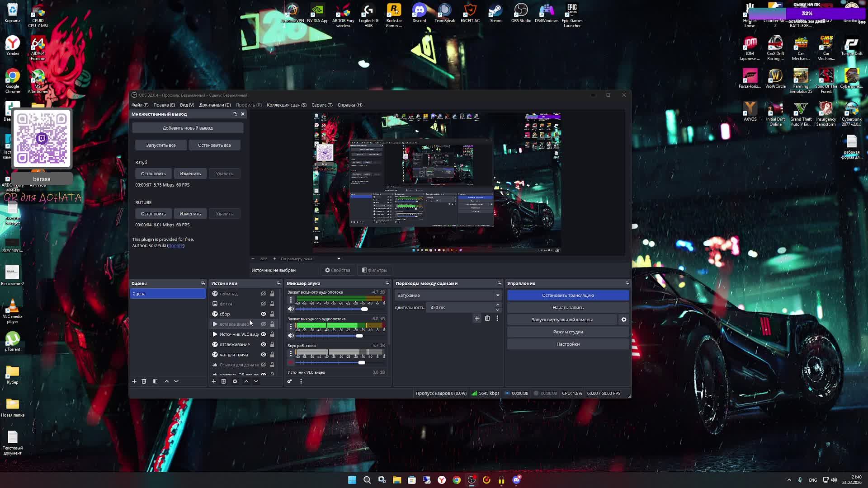Increase transition duration with up arrow
868x488 pixels.
tap(498, 305)
